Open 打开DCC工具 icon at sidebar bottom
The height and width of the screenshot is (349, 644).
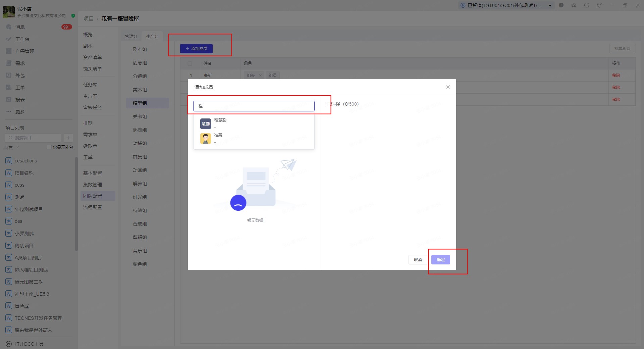point(9,344)
